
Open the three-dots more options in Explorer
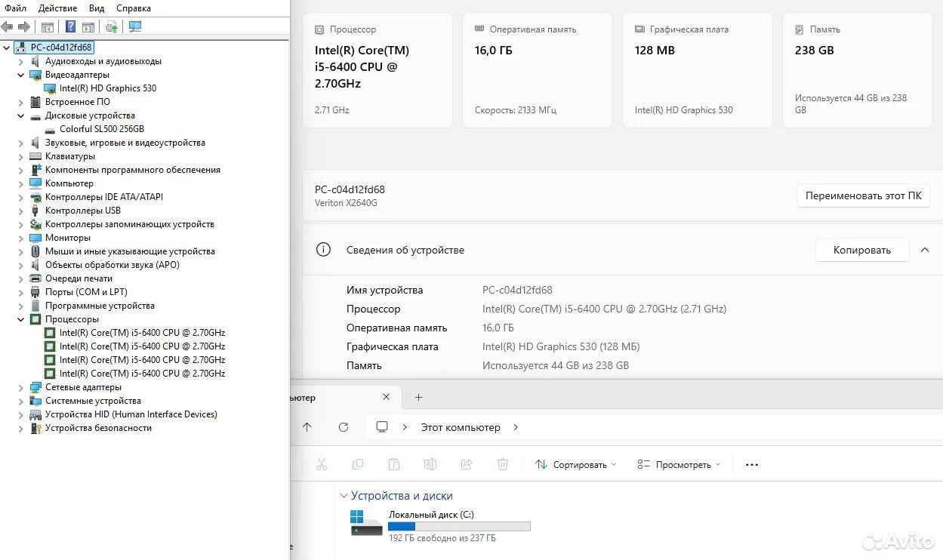[752, 465]
